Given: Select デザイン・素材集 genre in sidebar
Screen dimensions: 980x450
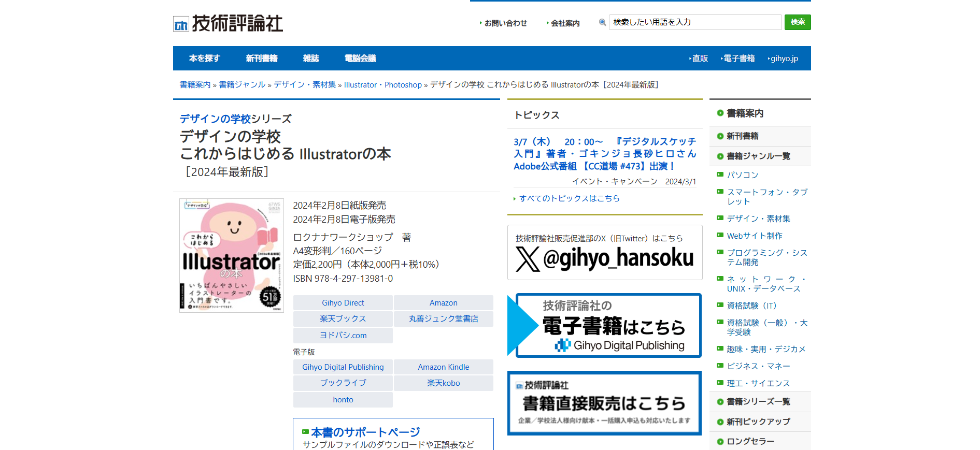Looking at the screenshot, I should tap(758, 219).
